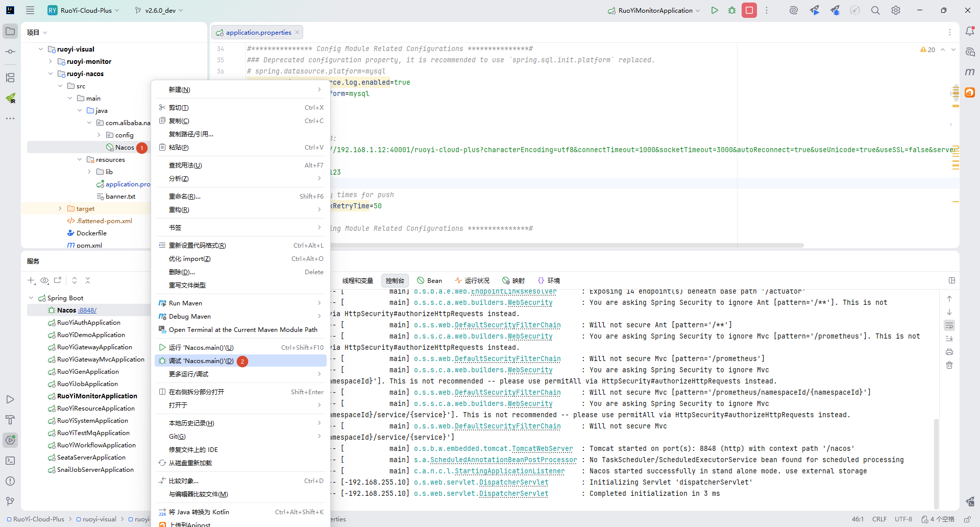
Task: Clear console output with trash icon
Action: coord(949,365)
